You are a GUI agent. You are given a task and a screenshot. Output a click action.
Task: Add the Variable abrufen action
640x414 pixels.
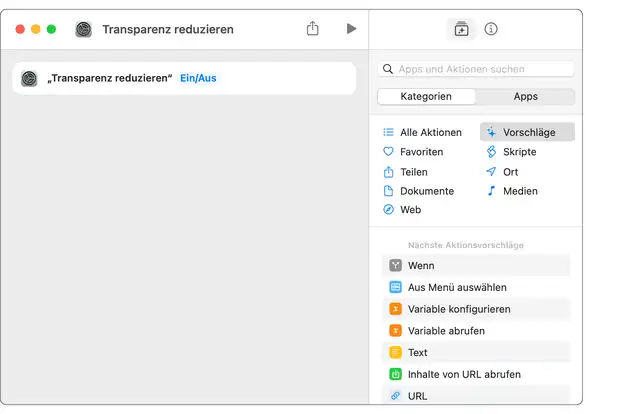446,331
